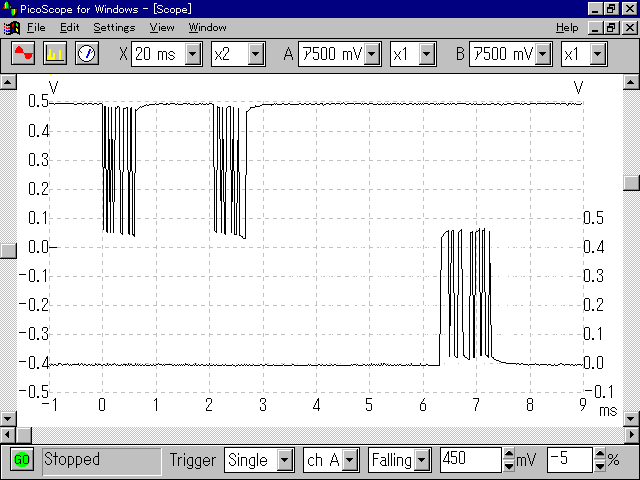Expand channel A 7500 mV range dropdown
This screenshot has width=640, height=480.
(x=372, y=54)
